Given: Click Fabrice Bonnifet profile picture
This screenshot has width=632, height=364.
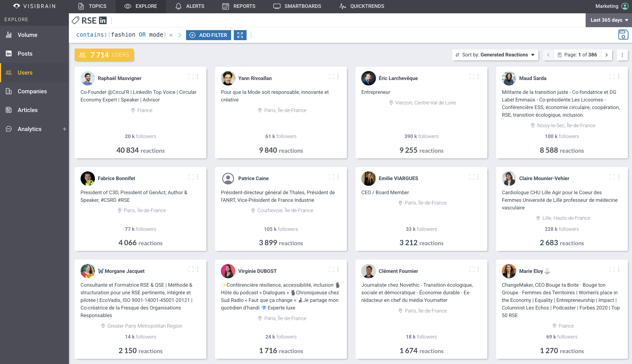Looking at the screenshot, I should tap(88, 178).
